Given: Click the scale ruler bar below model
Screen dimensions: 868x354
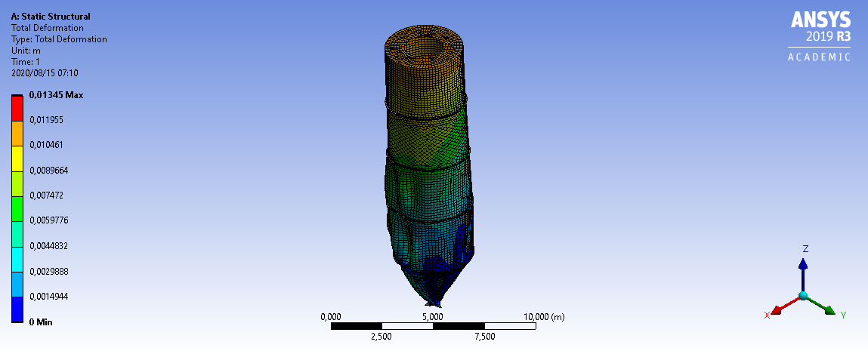Looking at the screenshot, I should coord(433,326).
